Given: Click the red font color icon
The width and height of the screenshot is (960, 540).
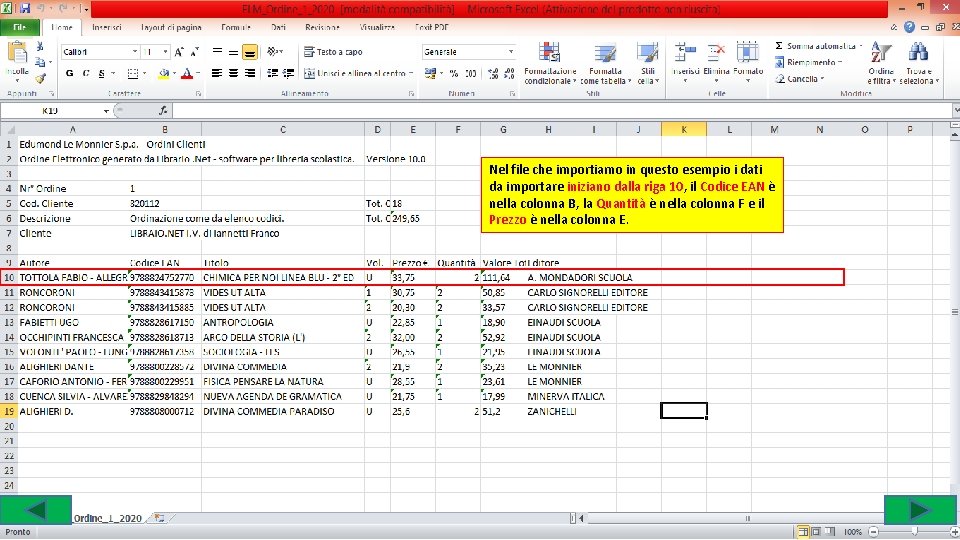Looking at the screenshot, I should click(x=187, y=73).
